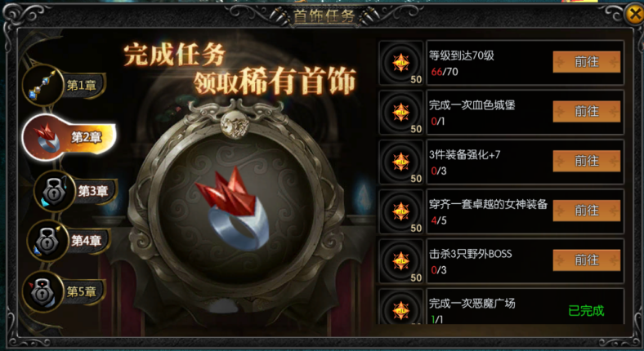Switch to 第1章 tab
The height and width of the screenshot is (351, 644).
82,85
